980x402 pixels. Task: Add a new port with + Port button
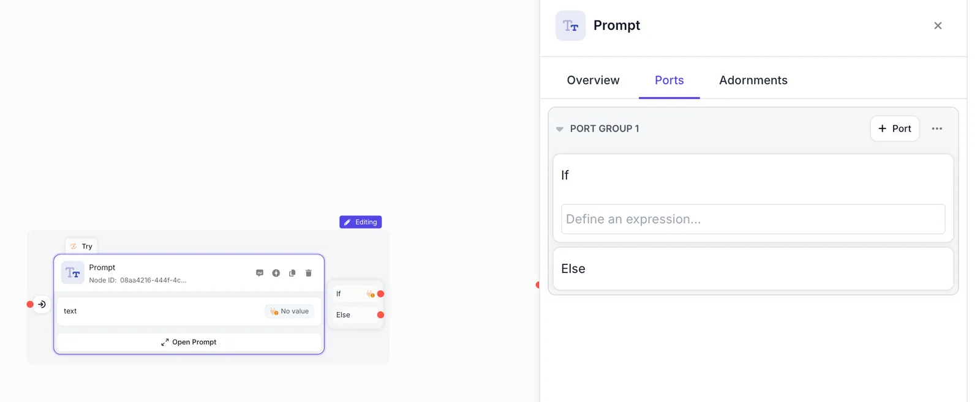[x=894, y=128]
